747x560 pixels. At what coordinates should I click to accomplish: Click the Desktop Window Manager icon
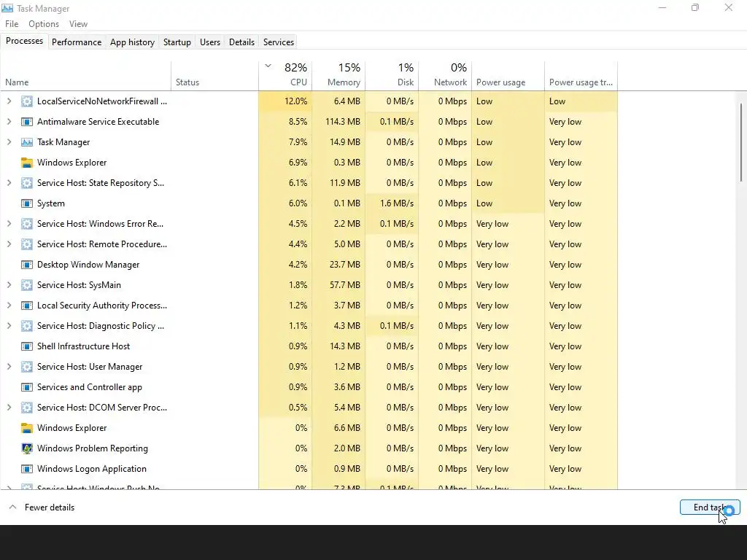coord(27,264)
